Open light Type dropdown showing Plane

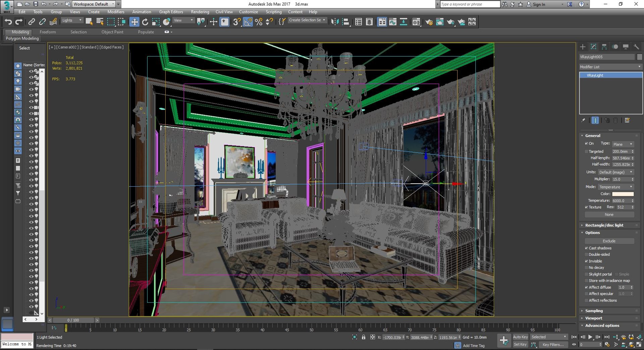coord(623,144)
